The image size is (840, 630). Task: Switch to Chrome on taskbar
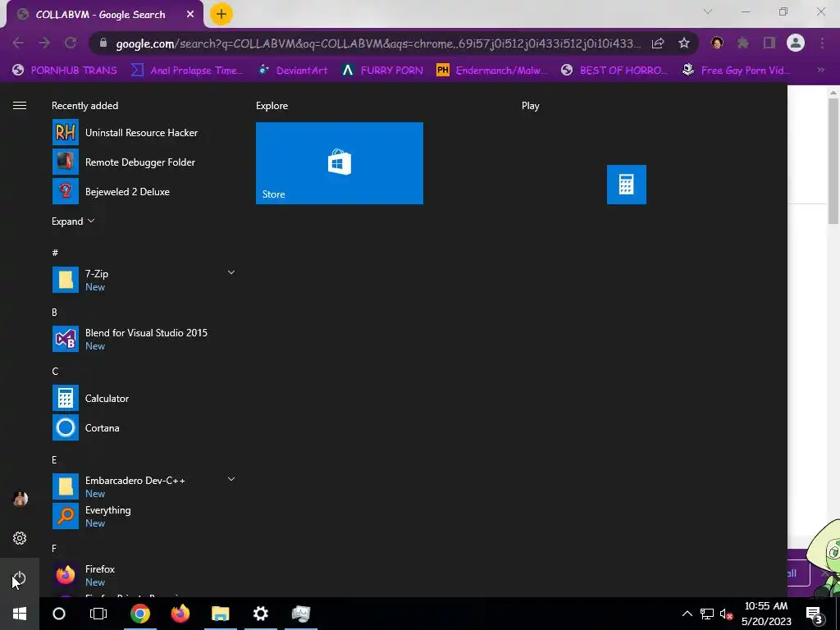[139, 614]
